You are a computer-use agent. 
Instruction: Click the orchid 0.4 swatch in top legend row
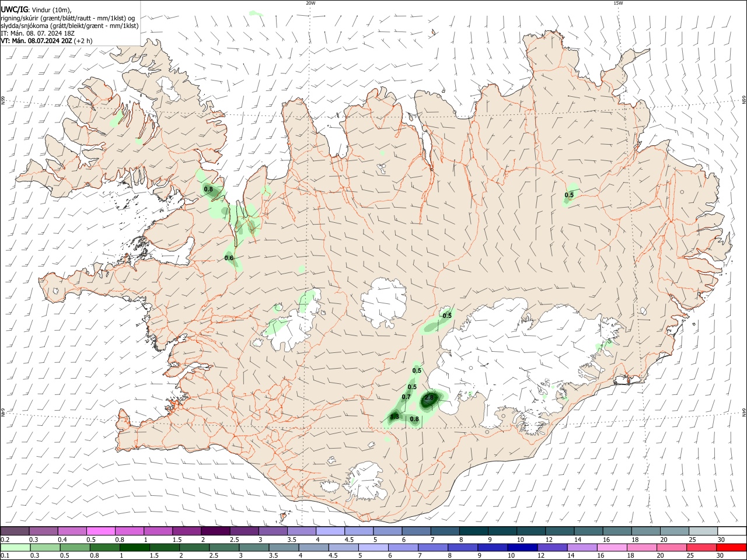72,531
